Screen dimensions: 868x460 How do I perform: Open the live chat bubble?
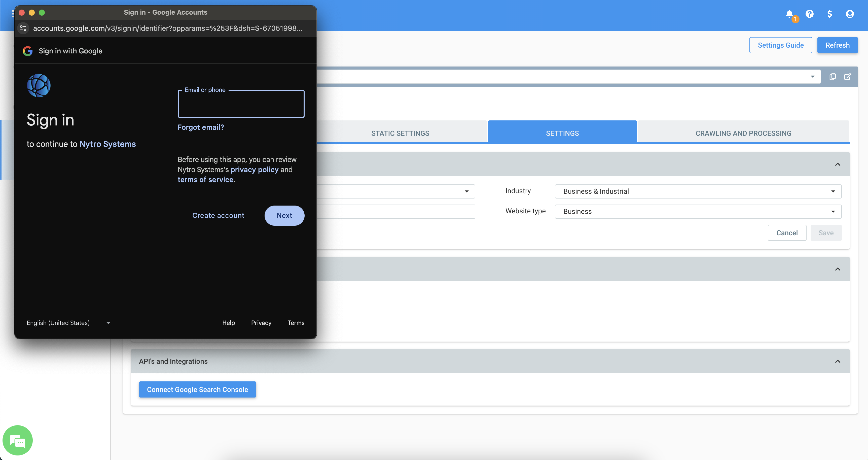click(x=18, y=440)
